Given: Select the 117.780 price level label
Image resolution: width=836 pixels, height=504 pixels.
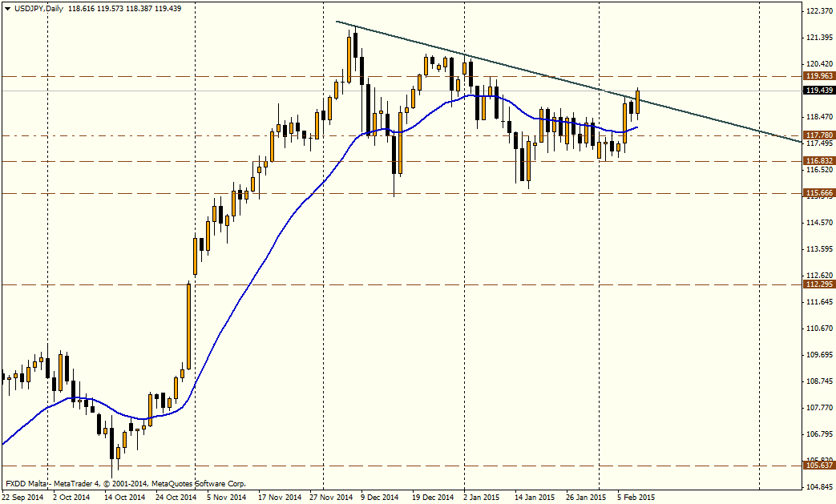Looking at the screenshot, I should pos(818,135).
